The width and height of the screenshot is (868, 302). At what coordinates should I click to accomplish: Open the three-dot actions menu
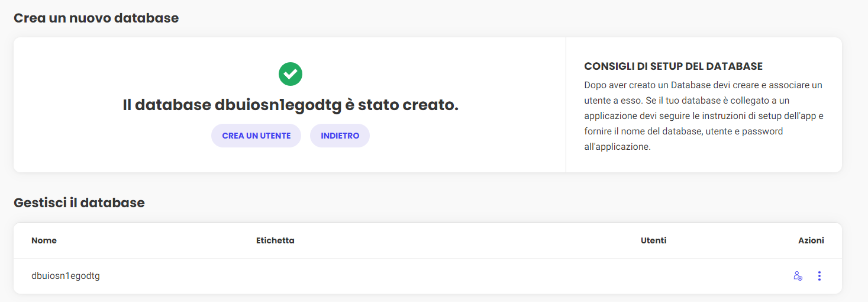pyautogui.click(x=819, y=276)
